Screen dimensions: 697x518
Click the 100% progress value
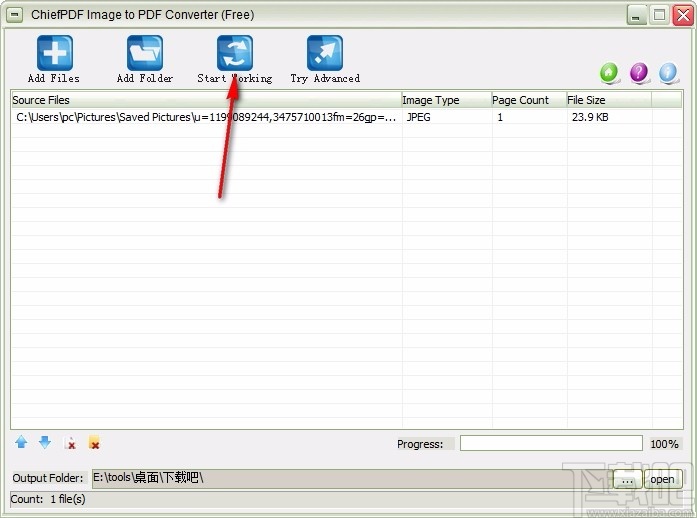[x=664, y=444]
